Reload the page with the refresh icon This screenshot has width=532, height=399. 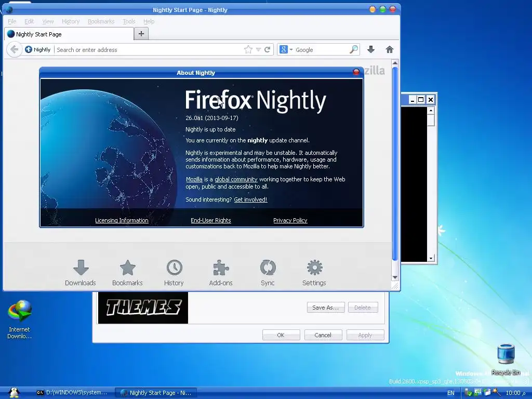click(268, 49)
